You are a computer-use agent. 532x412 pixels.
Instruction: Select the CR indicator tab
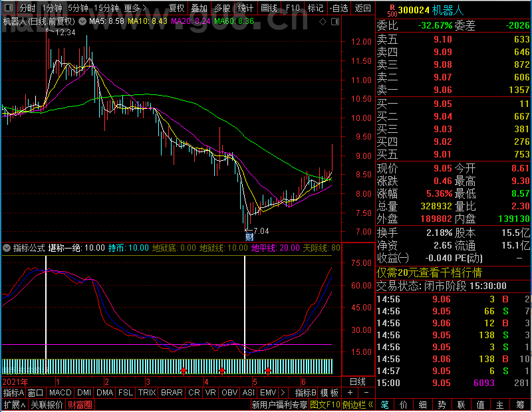coord(194,393)
